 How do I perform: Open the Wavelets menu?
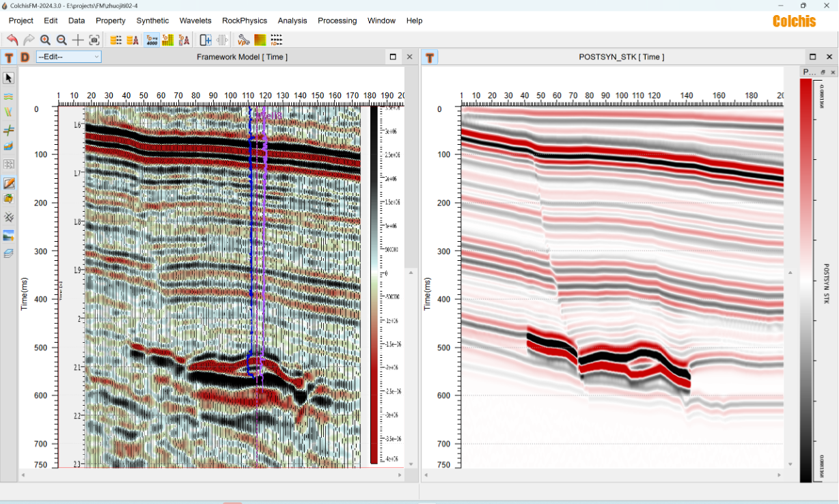pos(195,20)
